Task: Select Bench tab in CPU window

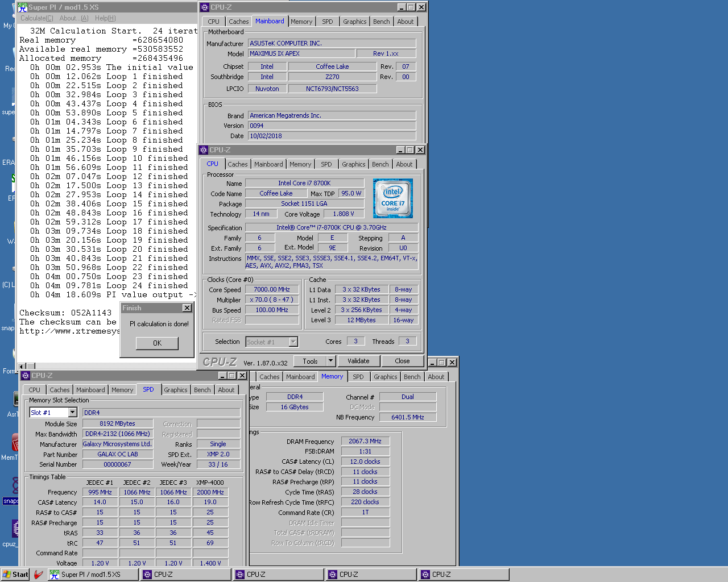Action: point(380,164)
